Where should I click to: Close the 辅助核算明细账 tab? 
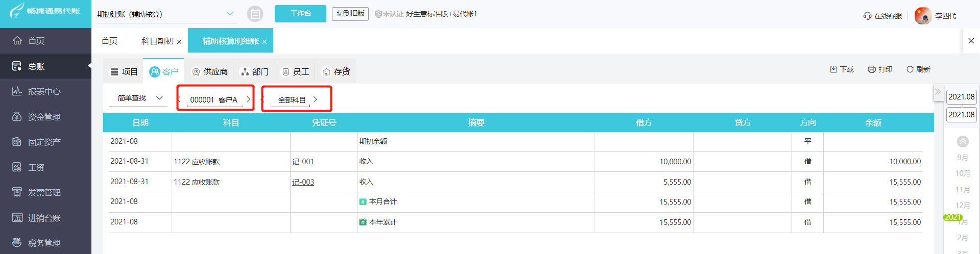coord(265,42)
